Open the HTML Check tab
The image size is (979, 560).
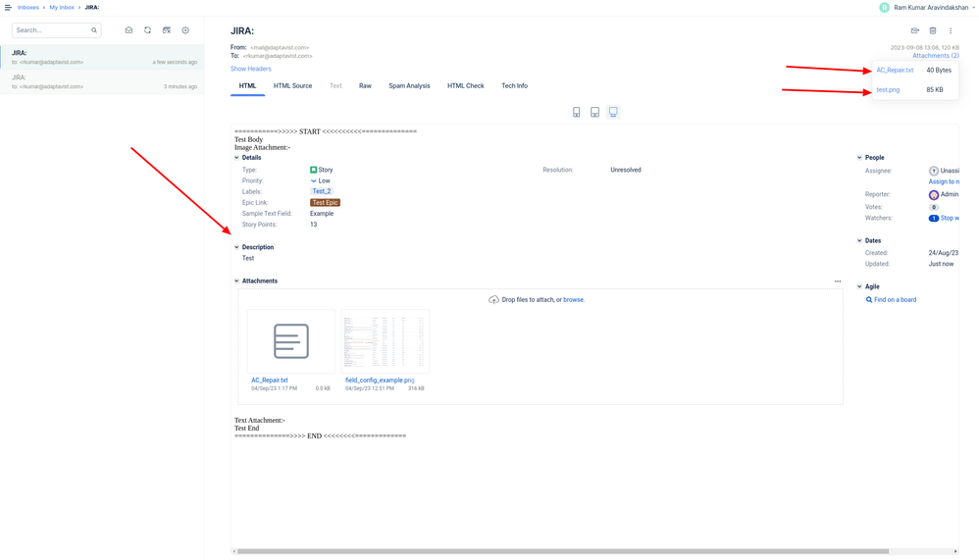tap(466, 86)
